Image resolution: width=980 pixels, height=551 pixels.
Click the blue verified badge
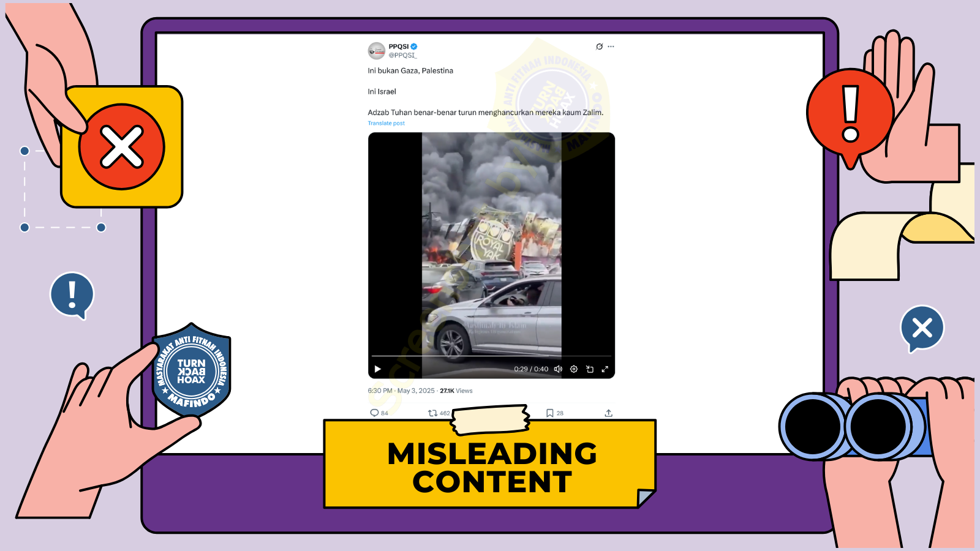pos(414,47)
